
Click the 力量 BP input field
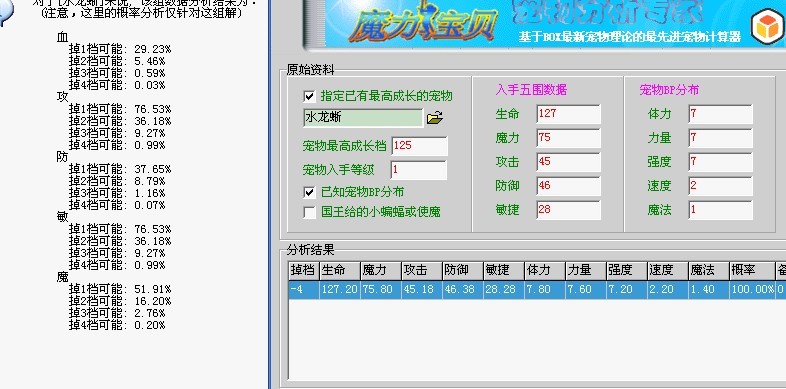tap(720, 138)
